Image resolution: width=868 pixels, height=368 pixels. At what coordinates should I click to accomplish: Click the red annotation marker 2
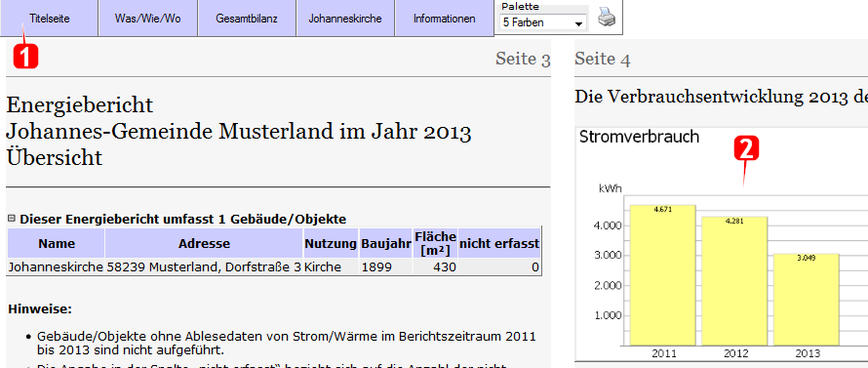pyautogui.click(x=746, y=148)
